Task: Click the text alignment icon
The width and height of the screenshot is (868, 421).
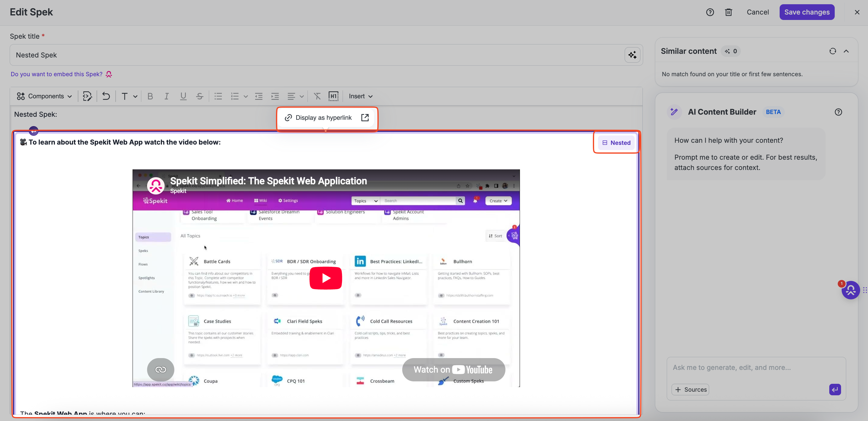Action: 291,96
